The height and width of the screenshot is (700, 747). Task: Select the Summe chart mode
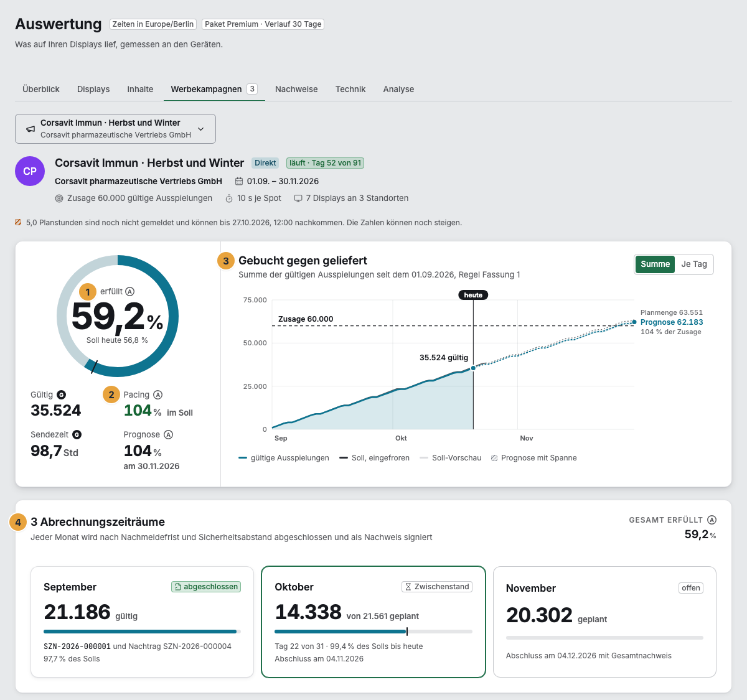coord(655,264)
